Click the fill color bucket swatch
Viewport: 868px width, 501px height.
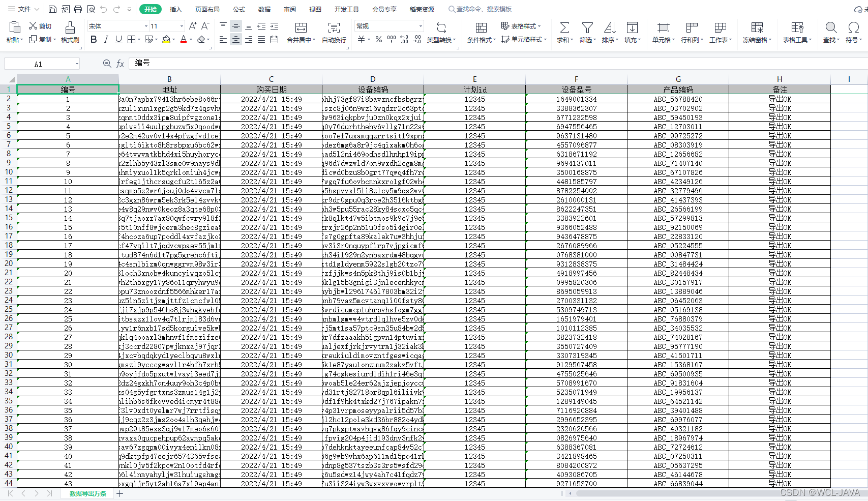click(166, 39)
